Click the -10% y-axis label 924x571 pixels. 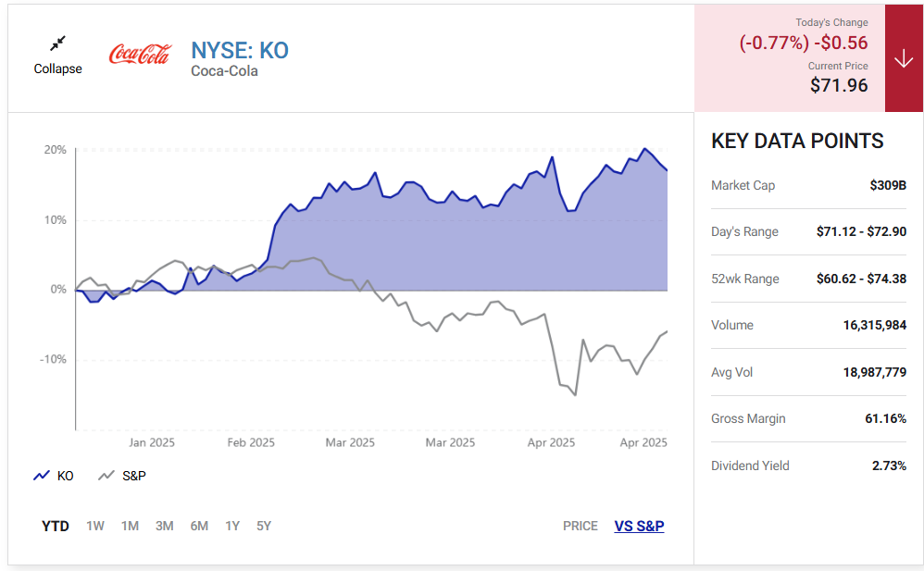click(53, 359)
